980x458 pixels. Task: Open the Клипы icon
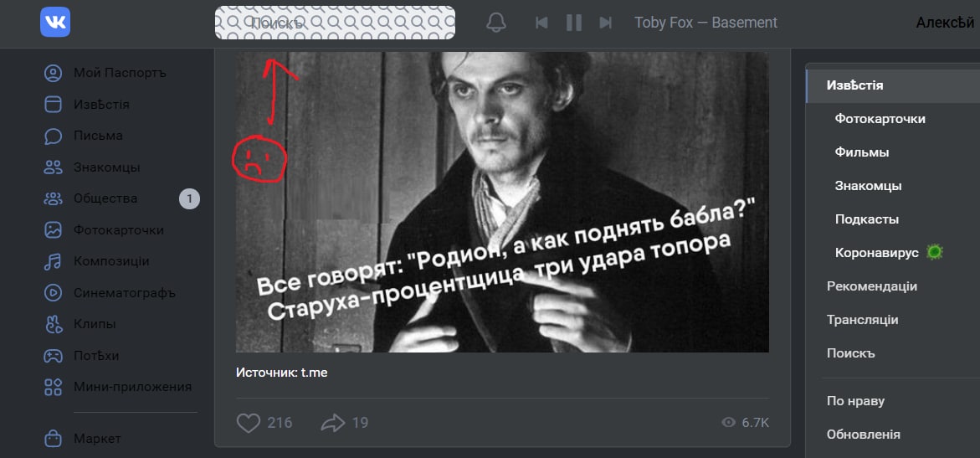coord(53,324)
